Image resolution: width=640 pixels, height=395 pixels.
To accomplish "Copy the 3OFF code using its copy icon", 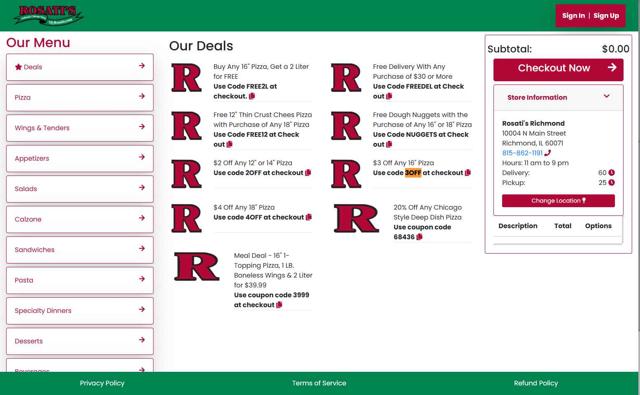I will click(x=468, y=173).
